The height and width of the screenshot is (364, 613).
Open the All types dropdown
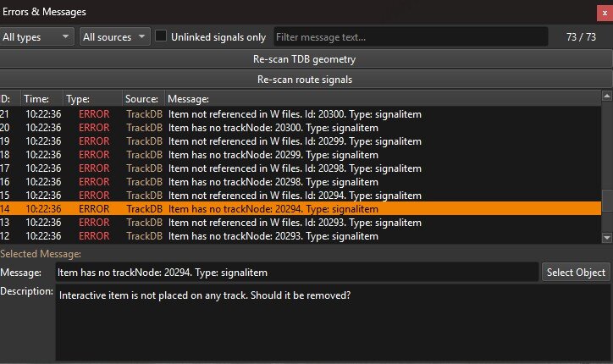[x=36, y=36]
